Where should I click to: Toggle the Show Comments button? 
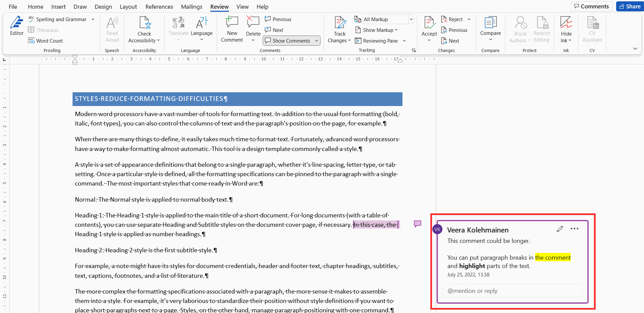291,41
